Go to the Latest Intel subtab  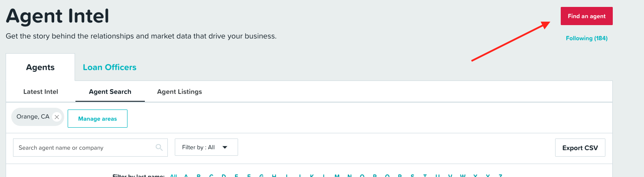(x=41, y=92)
